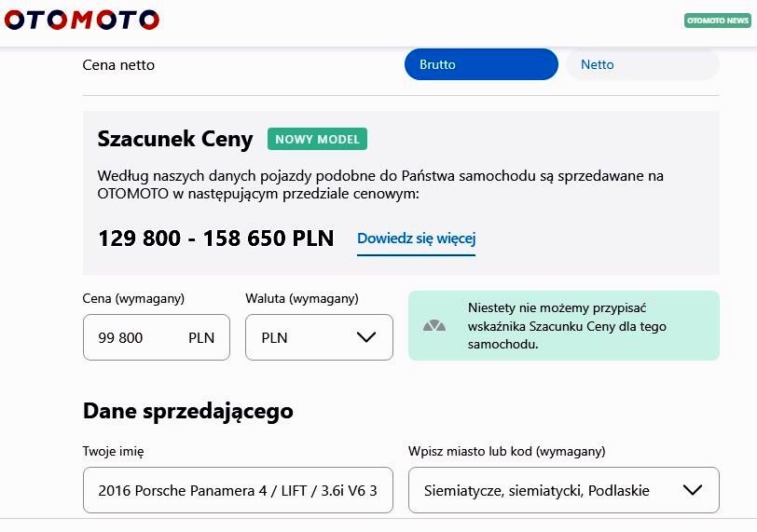Click the Dane sprzedającego section heading
The height and width of the screenshot is (532, 757).
188,412
